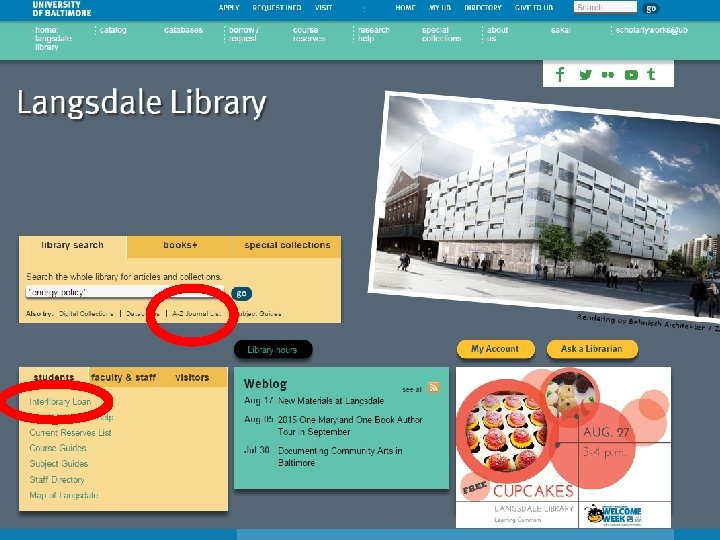Open the special collections navigation item
720x540 pixels.
[441, 34]
